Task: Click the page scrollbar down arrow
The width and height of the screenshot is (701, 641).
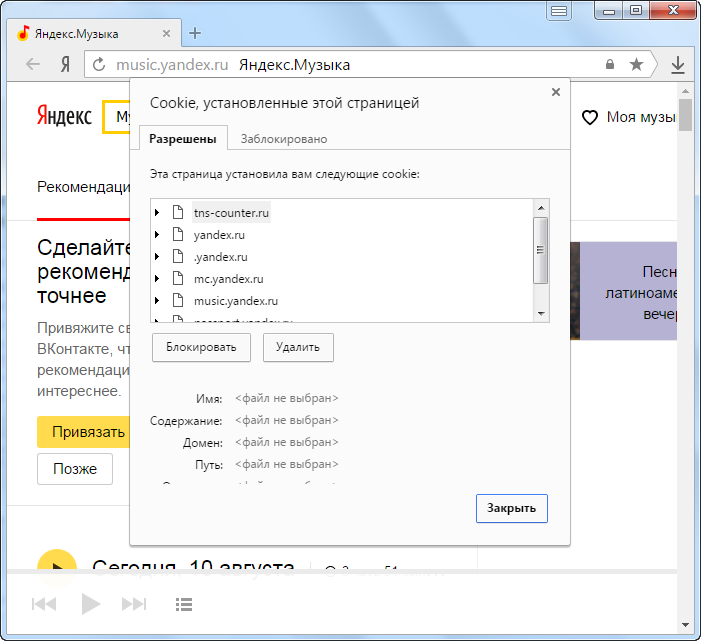Action: (x=685, y=625)
